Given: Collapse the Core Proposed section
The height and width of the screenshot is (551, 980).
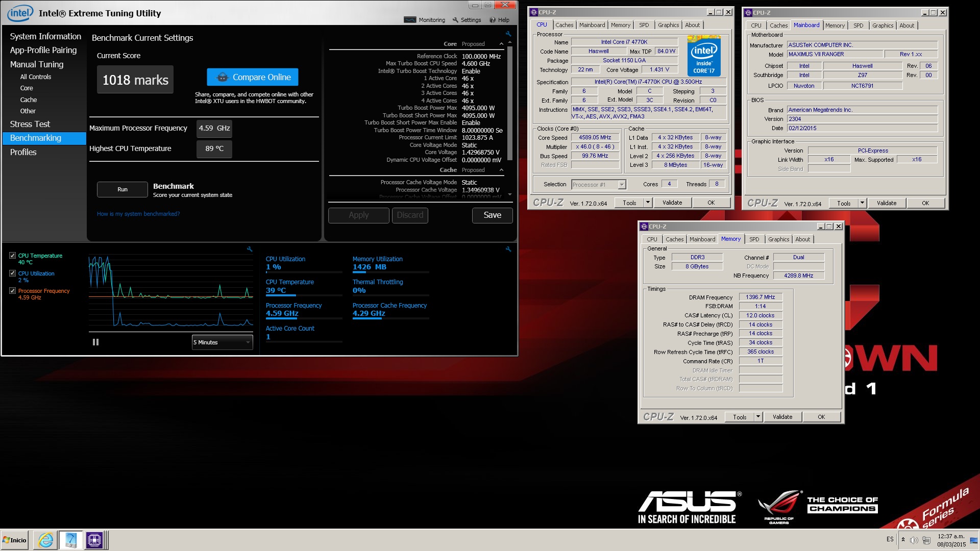Looking at the screenshot, I should [501, 44].
